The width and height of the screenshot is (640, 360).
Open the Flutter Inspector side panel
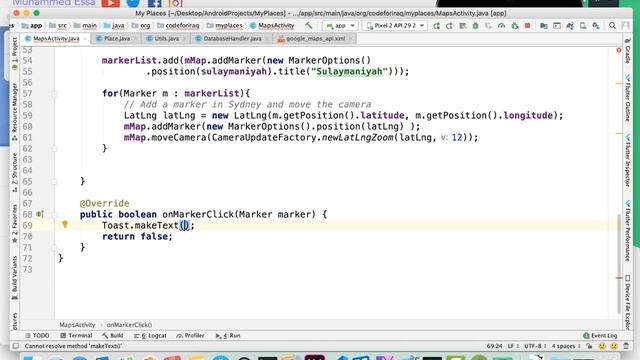point(628,160)
